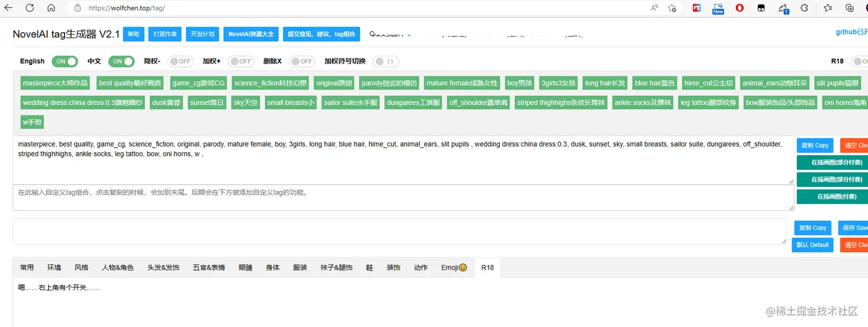
Task: Click the empty saved-tags textarea
Action: click(400, 231)
